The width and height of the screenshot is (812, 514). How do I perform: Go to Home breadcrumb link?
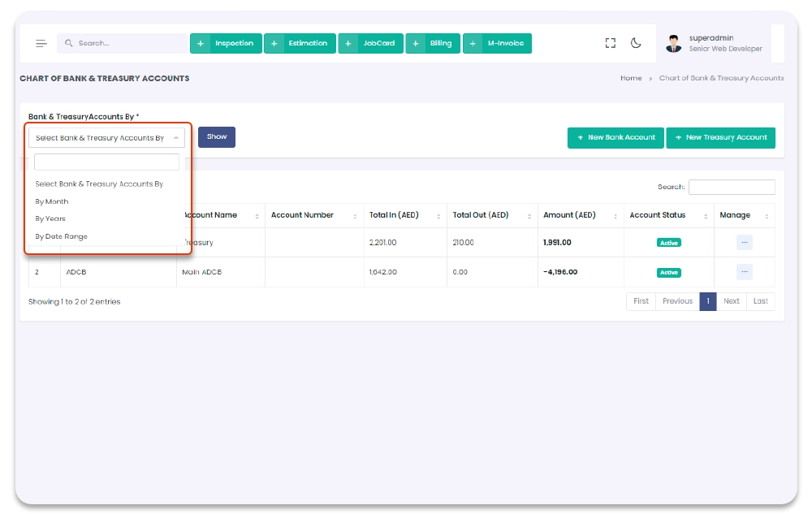pyautogui.click(x=631, y=79)
